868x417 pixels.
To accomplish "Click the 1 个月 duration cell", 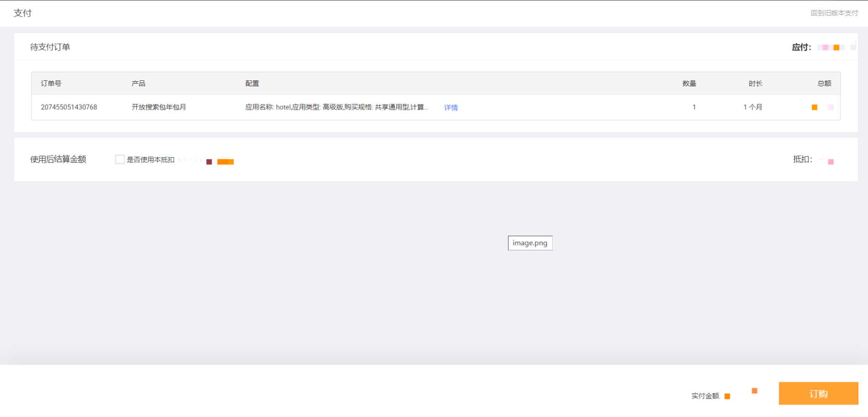I will tap(752, 107).
